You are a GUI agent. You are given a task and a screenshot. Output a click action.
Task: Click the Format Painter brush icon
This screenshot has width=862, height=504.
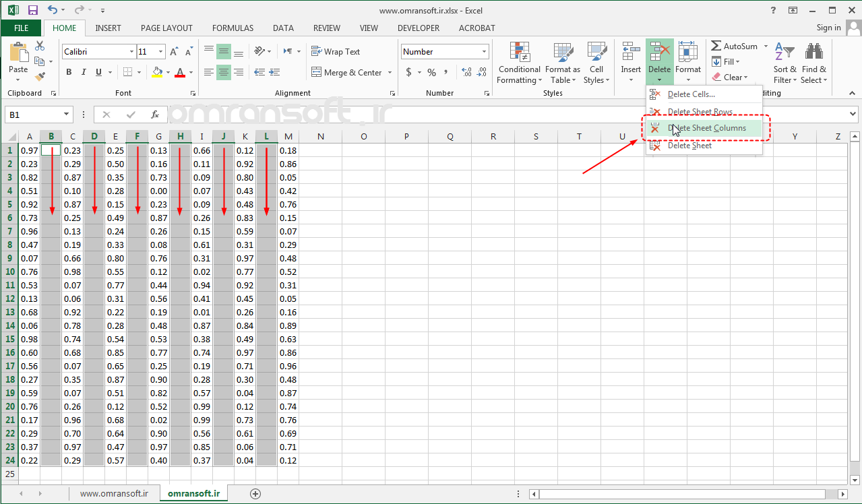tap(40, 76)
